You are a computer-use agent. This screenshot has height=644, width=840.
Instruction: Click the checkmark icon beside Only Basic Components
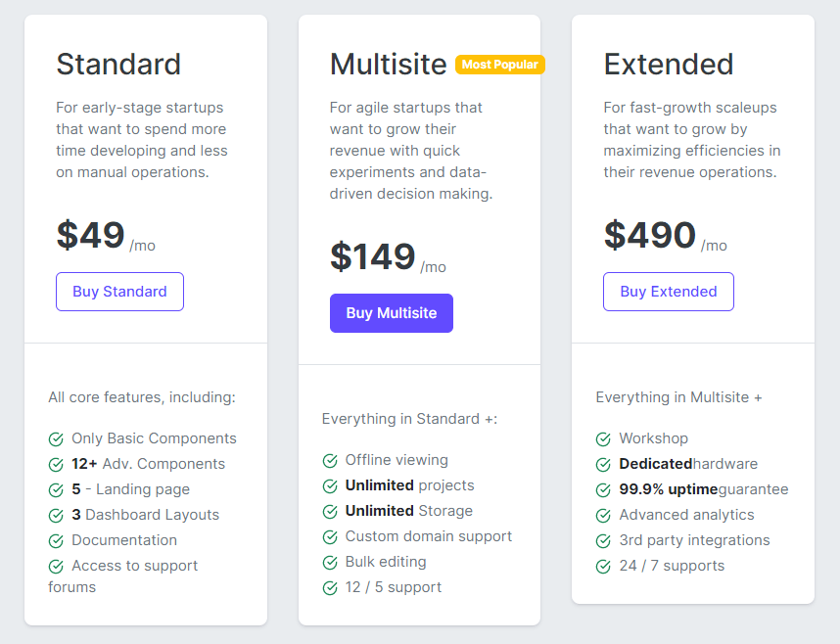(57, 437)
